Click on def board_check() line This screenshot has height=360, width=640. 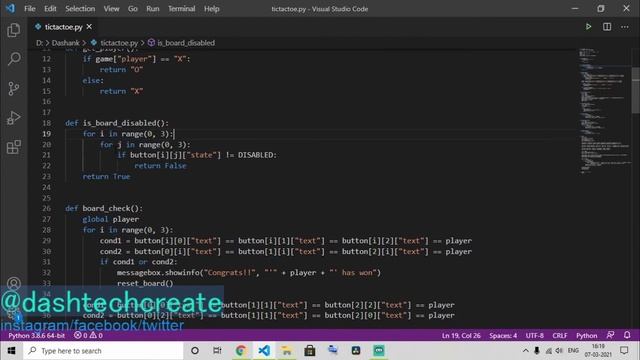tap(104, 209)
